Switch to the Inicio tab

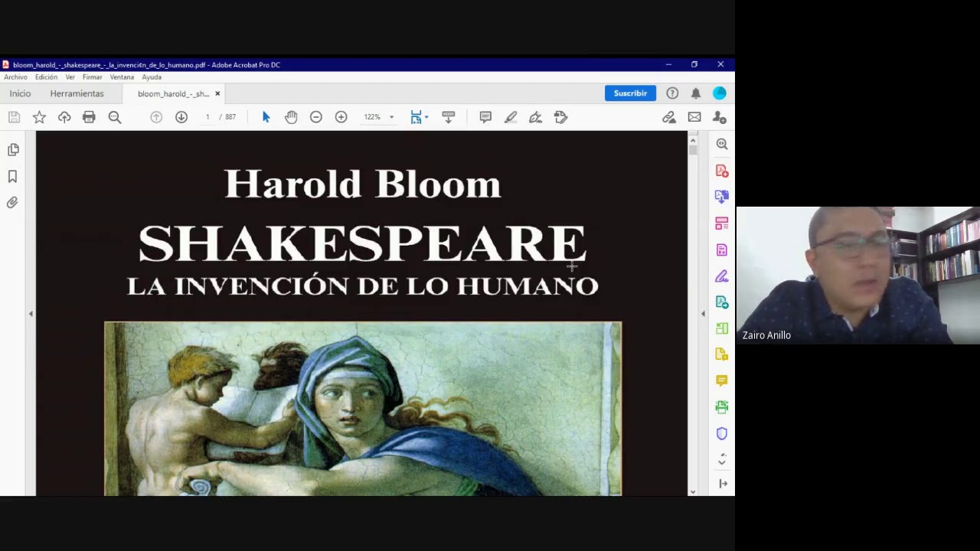click(x=20, y=93)
